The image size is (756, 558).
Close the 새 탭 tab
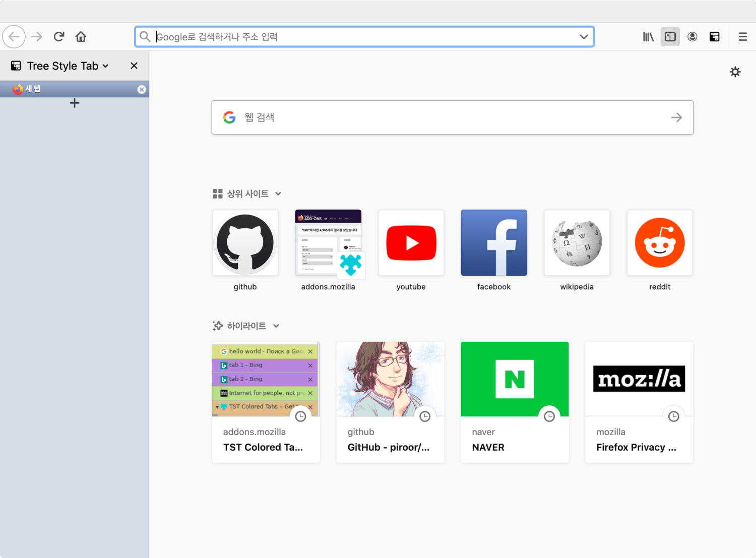pos(142,89)
